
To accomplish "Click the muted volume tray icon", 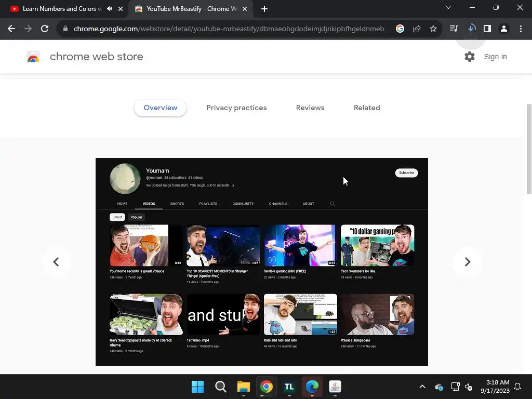I will point(469,387).
